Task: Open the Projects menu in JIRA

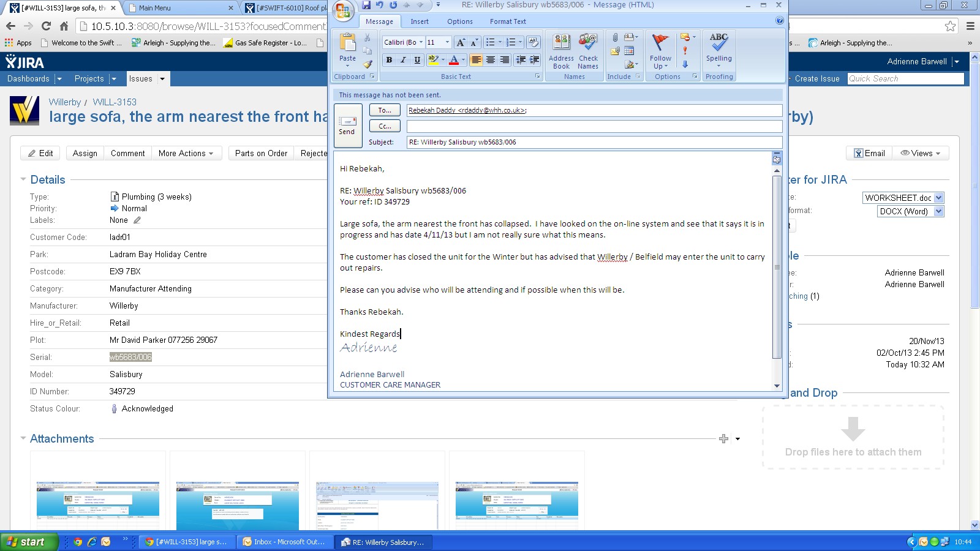Action: 95,78
